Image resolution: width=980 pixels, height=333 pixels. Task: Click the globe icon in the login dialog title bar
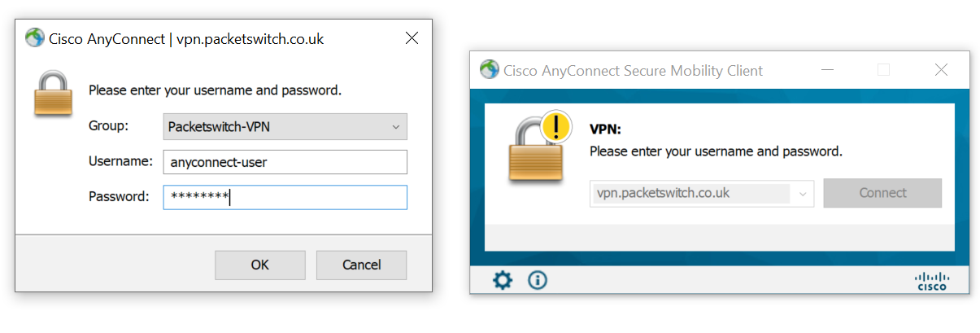(x=34, y=38)
